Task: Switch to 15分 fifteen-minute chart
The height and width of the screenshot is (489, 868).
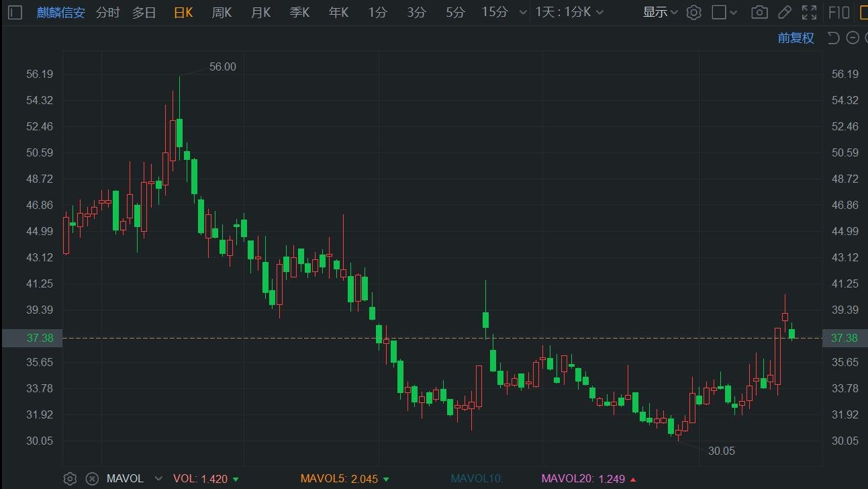Action: (x=495, y=12)
